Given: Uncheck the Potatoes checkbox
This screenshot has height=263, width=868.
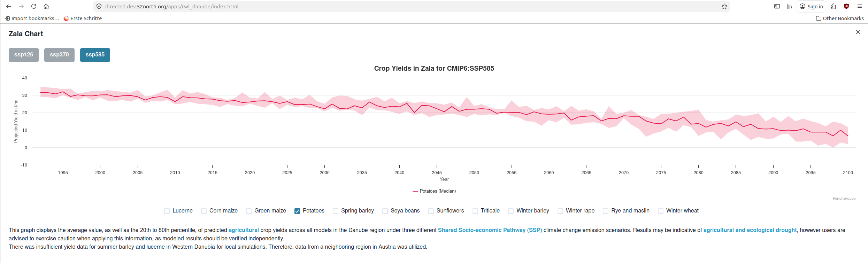Looking at the screenshot, I should 297,211.
